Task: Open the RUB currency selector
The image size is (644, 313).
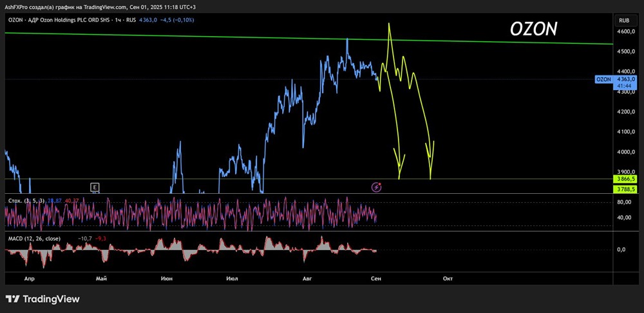Action: click(x=624, y=20)
